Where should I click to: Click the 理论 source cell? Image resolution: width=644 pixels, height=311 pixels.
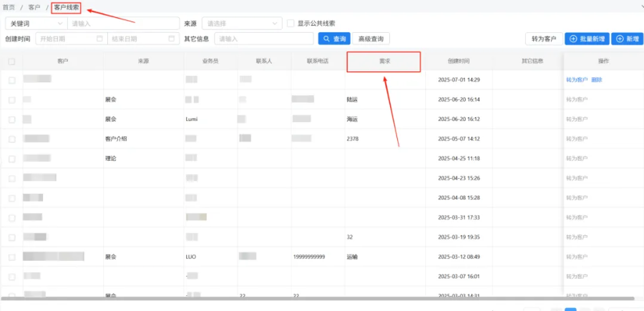(110, 159)
